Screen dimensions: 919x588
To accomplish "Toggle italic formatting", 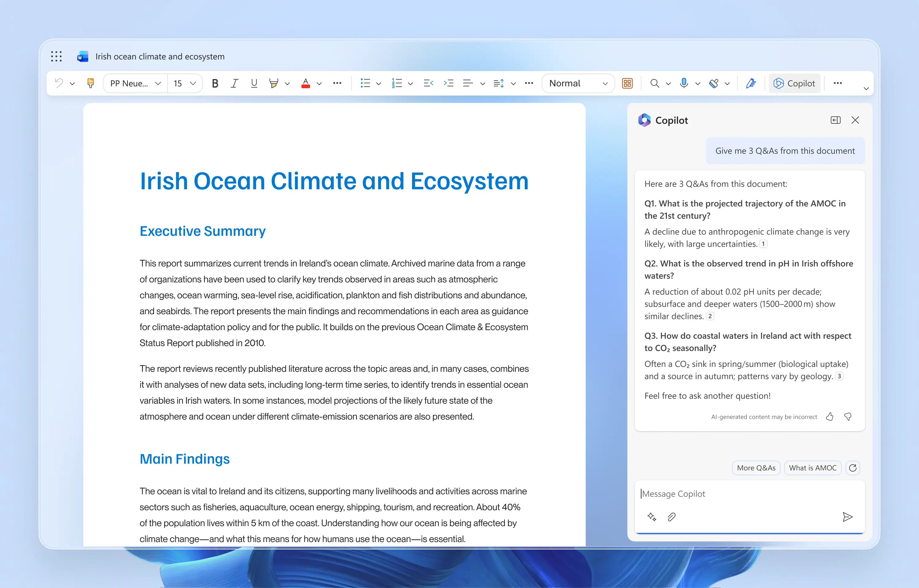I will (x=234, y=83).
